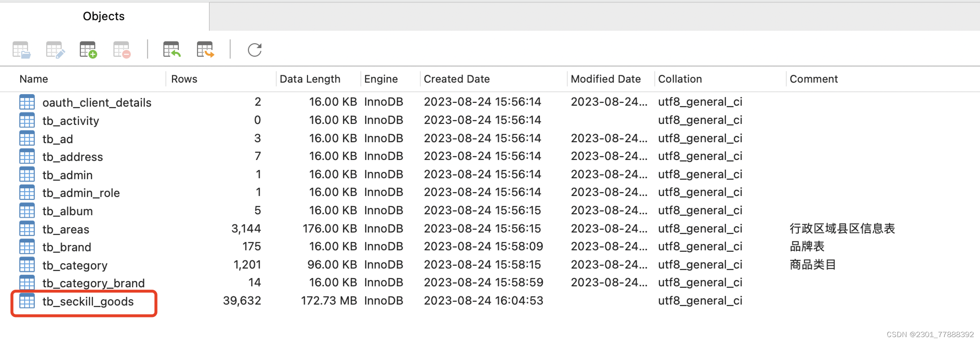This screenshot has height=342, width=980.
Task: Click the InnoDB engine cell for tb_seckill_goods
Action: [x=384, y=301]
